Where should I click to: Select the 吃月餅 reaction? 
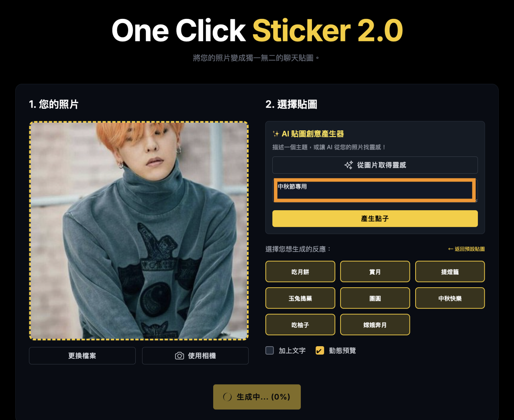(x=300, y=272)
